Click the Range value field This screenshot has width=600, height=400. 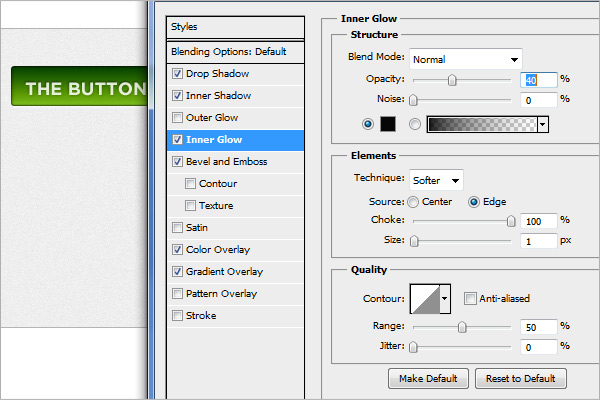[x=538, y=327]
